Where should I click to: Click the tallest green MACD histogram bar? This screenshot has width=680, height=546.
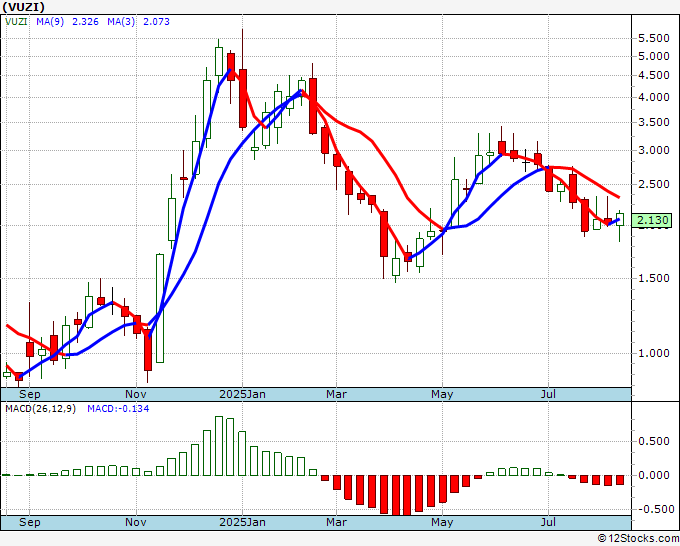click(219, 446)
